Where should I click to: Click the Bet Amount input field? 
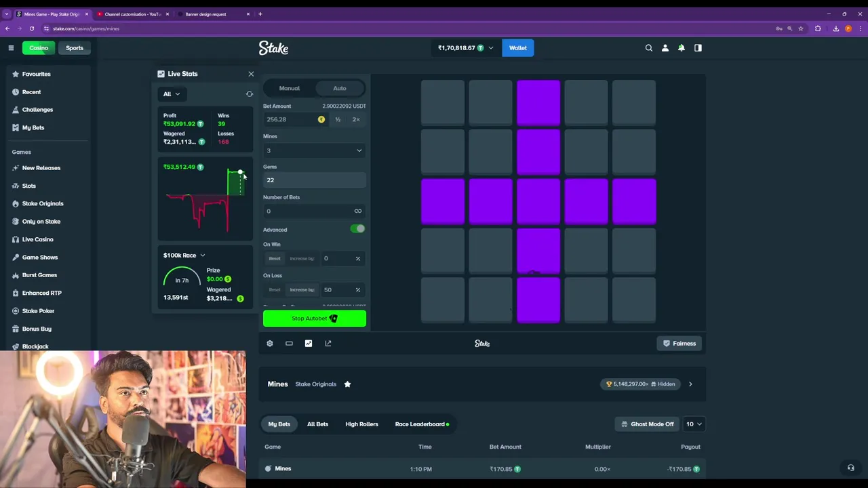[x=290, y=119]
